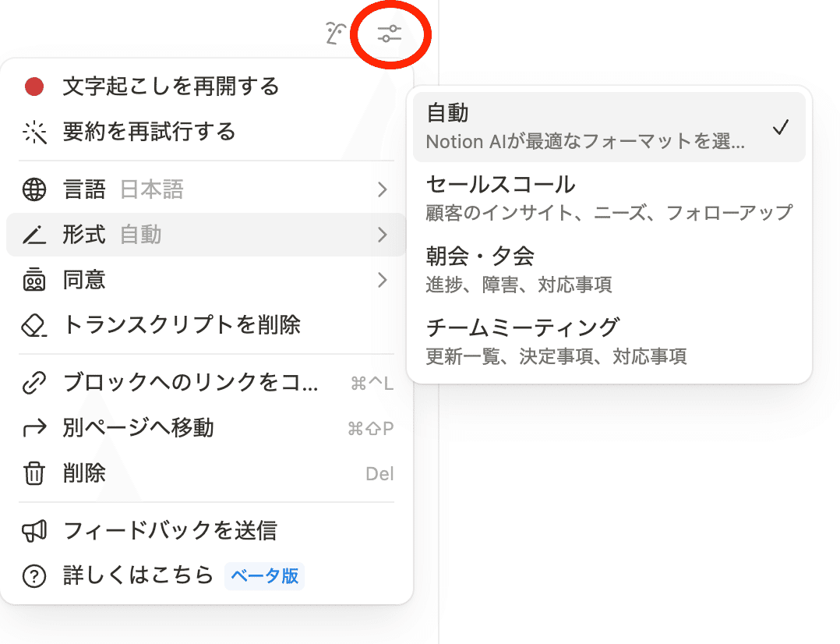Image resolution: width=840 pixels, height=644 pixels.
Task: Click the settings sliders icon circled in red
Action: (389, 34)
